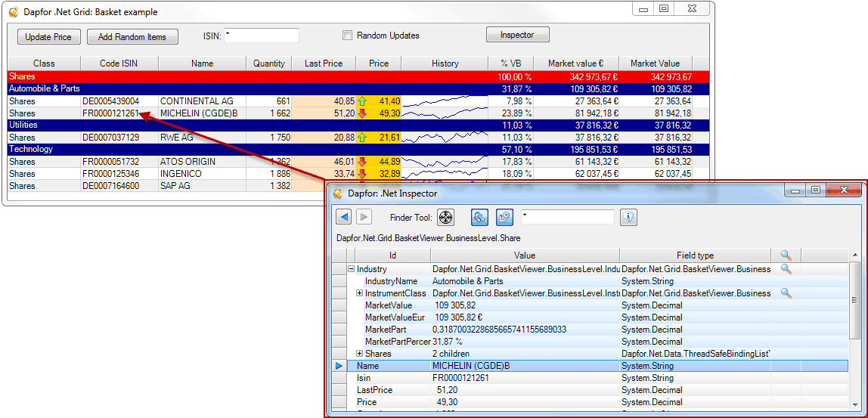Screen dimensions: 868x418
Task: Click the blue current-row indicator beside Name
Action: [x=339, y=366]
